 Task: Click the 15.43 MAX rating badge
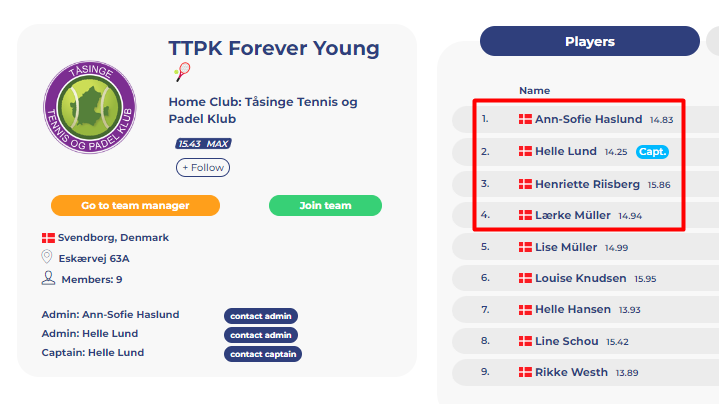click(203, 144)
